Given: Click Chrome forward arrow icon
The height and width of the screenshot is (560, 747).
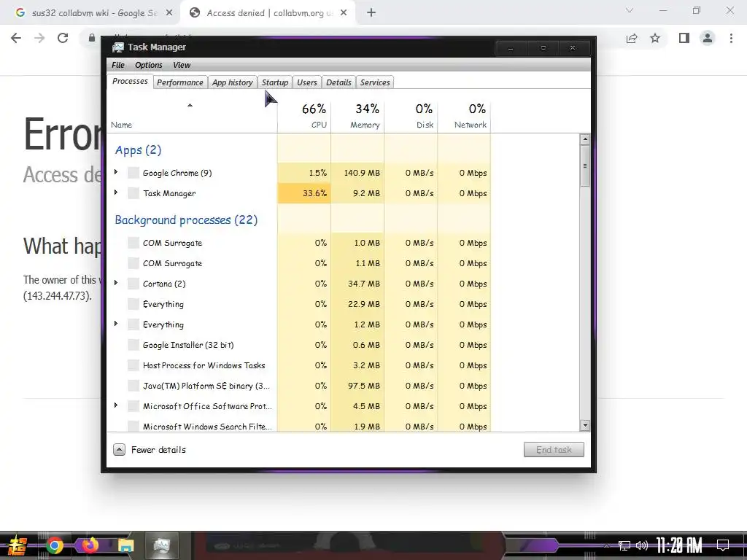Looking at the screenshot, I should coord(39,38).
